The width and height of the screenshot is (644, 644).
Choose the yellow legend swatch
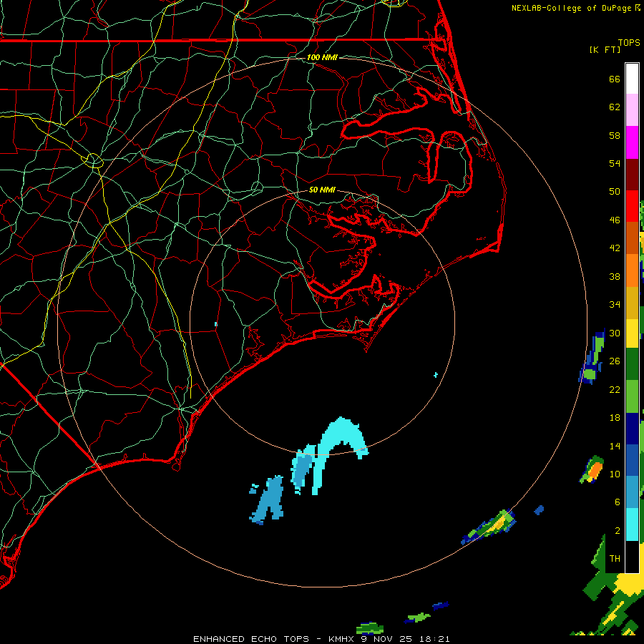point(632,333)
